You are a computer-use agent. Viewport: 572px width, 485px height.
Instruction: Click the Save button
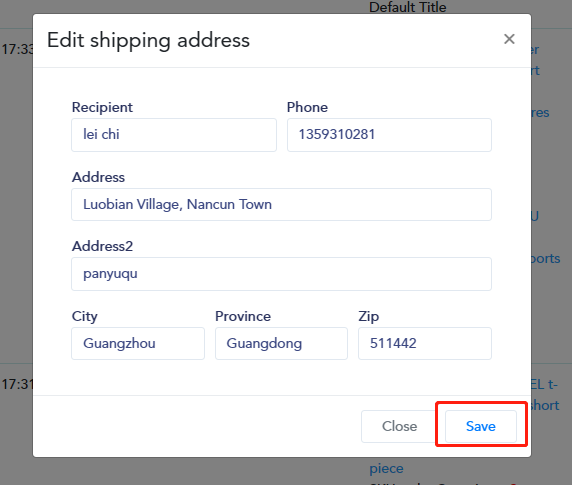point(481,426)
